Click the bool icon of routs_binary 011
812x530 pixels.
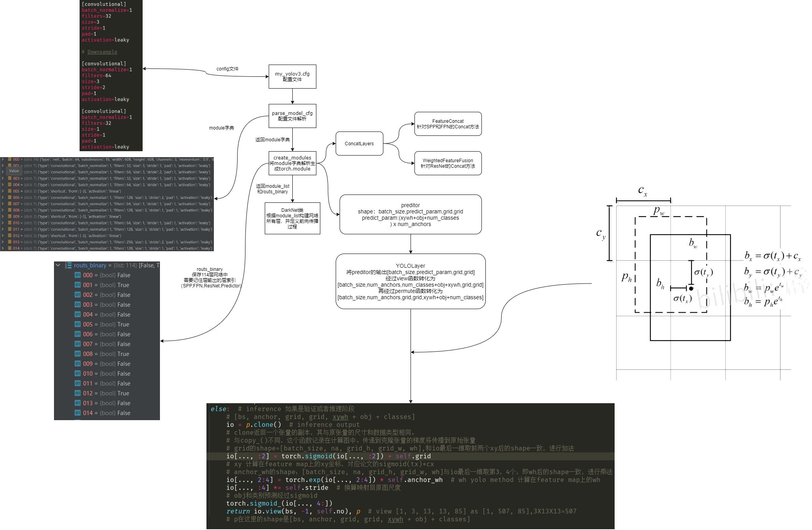coord(78,384)
